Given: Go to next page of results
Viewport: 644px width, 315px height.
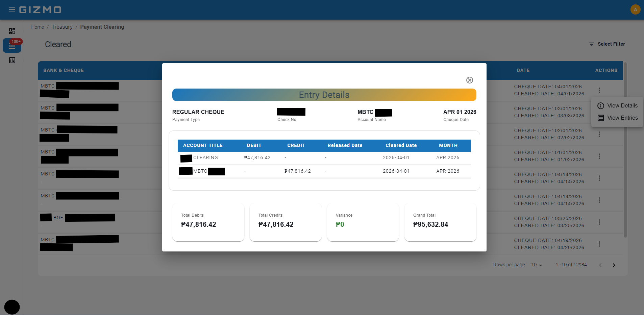Looking at the screenshot, I should coord(614,265).
